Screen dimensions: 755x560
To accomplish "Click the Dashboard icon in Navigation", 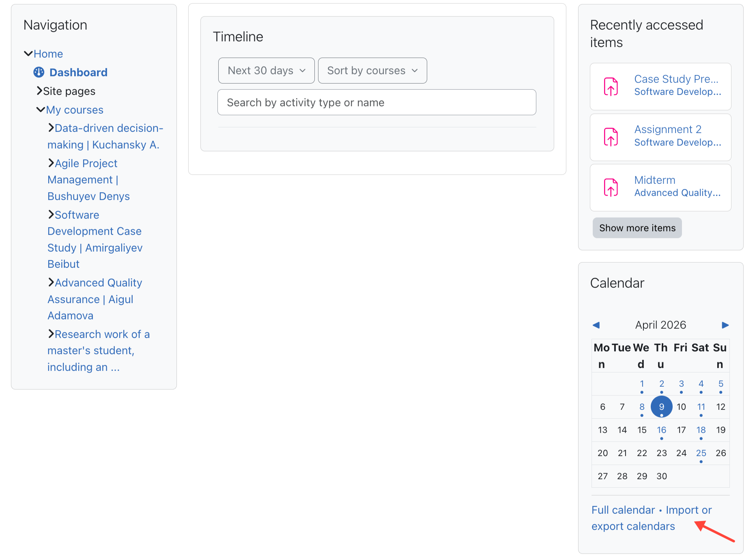I will pos(39,72).
